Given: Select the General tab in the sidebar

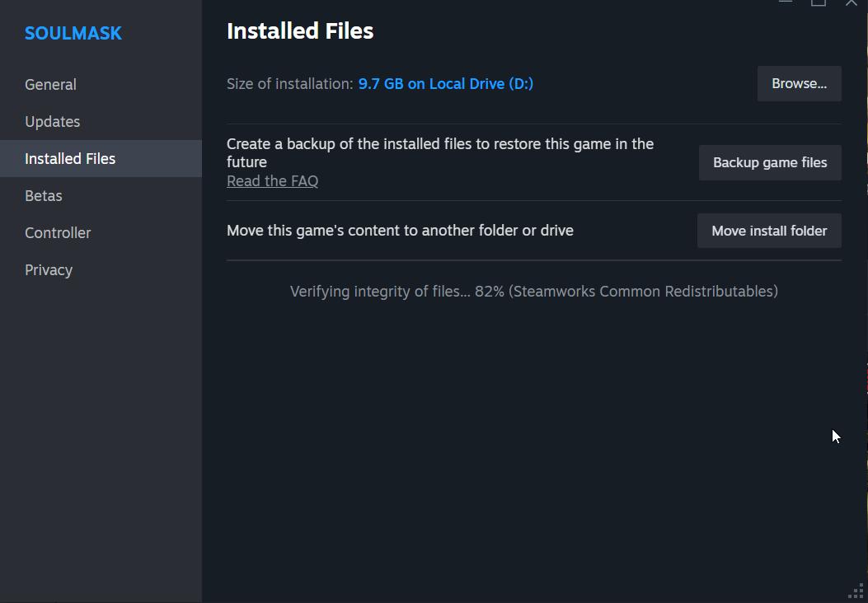Looking at the screenshot, I should click(50, 84).
